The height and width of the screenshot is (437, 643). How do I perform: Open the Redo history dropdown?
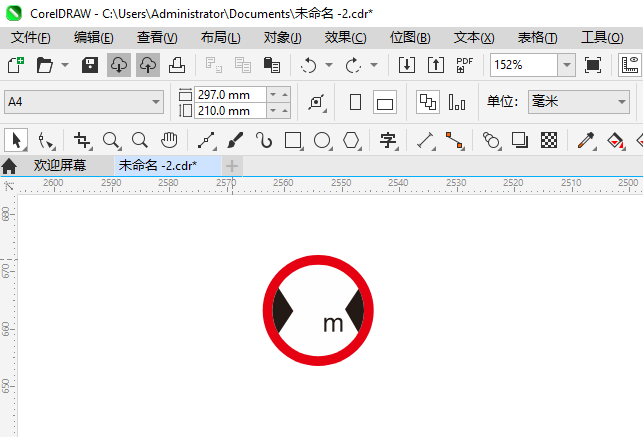[x=374, y=65]
